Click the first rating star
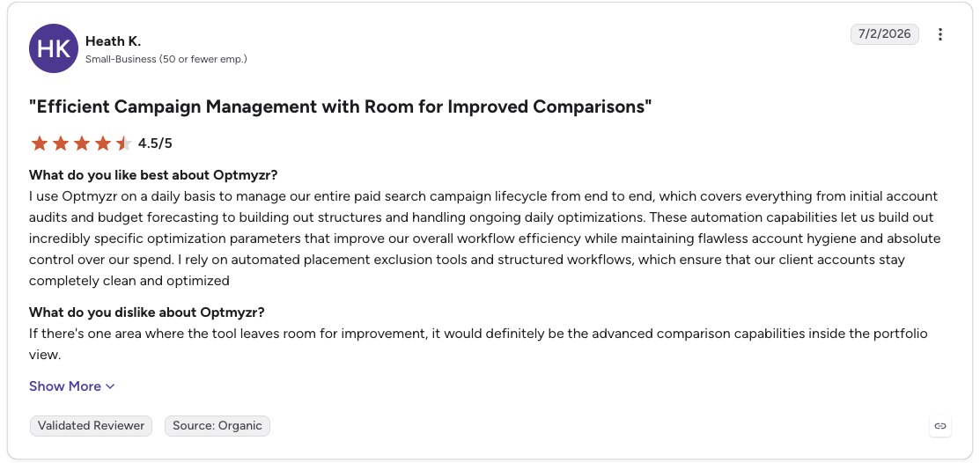The width and height of the screenshot is (980, 463). tap(40, 143)
